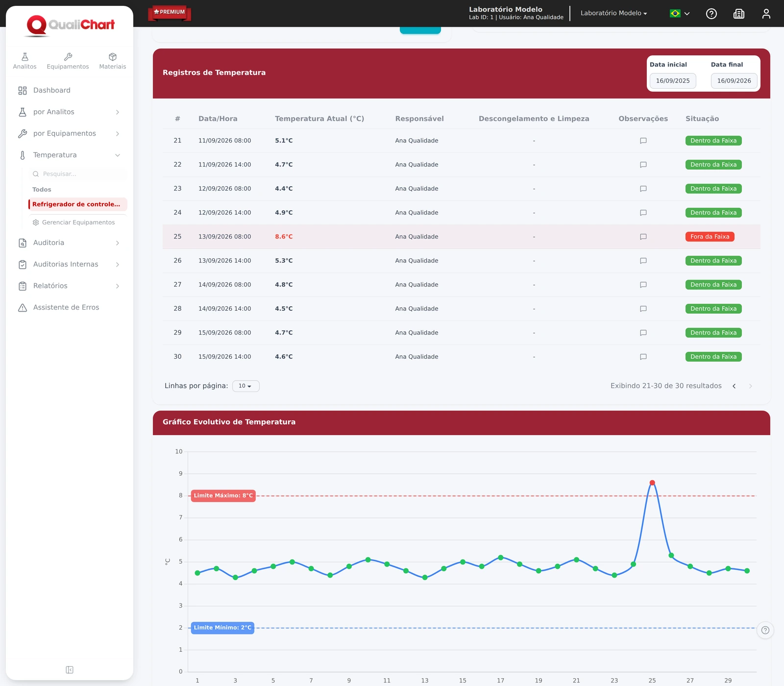This screenshot has height=686, width=784.
Task: Open the Equipamentos tab
Action: [x=68, y=61]
